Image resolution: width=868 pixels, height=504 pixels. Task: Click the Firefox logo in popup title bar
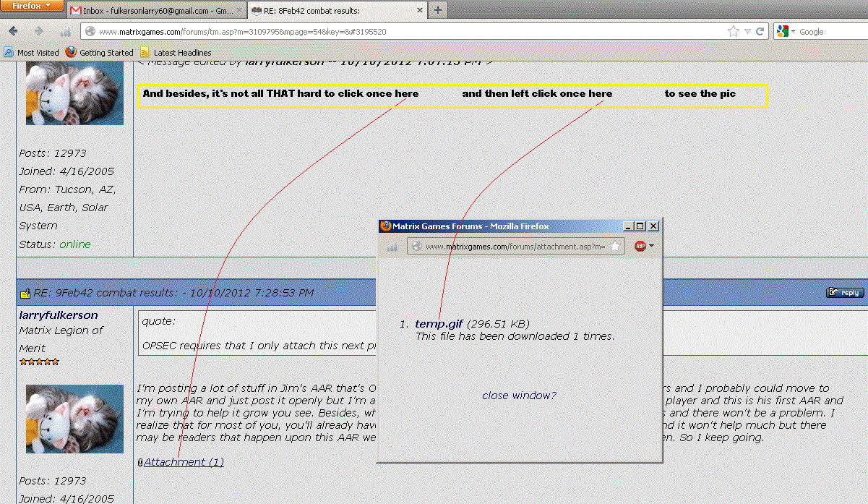tap(385, 226)
